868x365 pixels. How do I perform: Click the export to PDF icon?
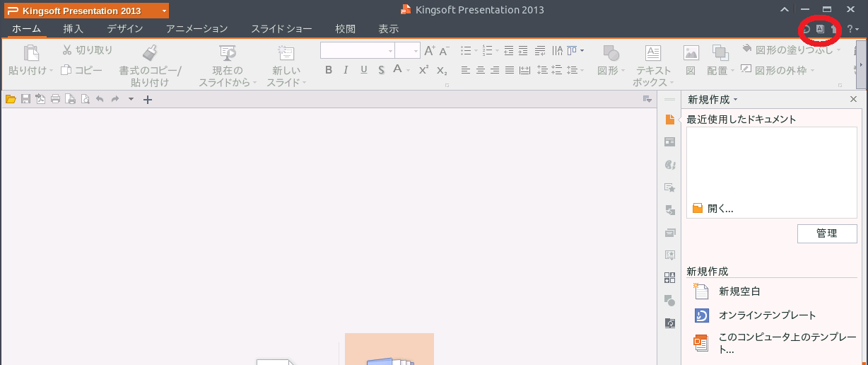click(40, 99)
